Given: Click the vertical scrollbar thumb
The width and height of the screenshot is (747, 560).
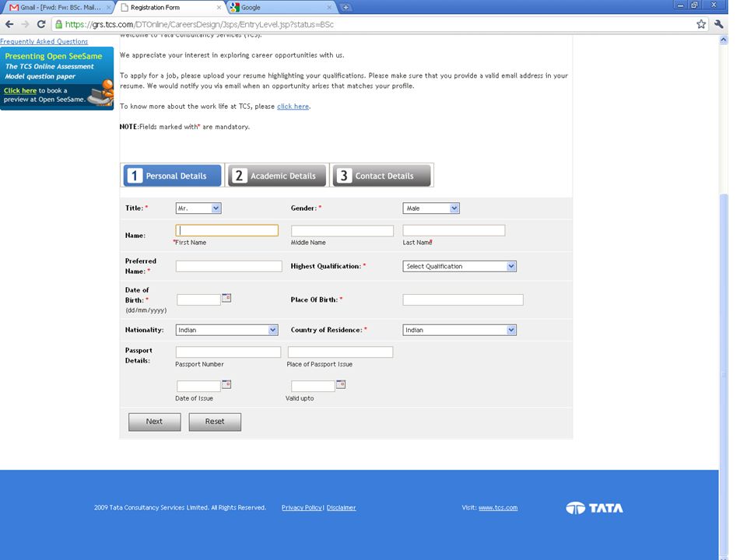Looking at the screenshot, I should 723,374.
